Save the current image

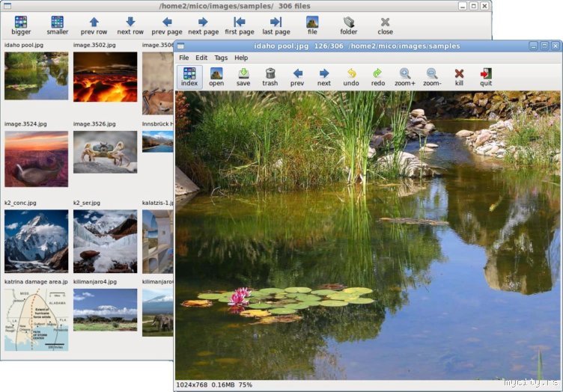pos(243,76)
